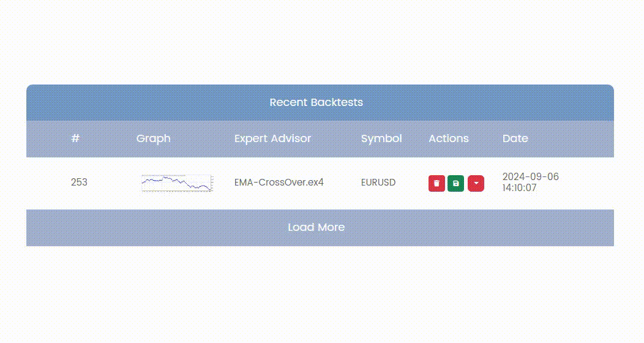Save backtest 253 with the green icon
644x343 pixels.
pos(456,183)
